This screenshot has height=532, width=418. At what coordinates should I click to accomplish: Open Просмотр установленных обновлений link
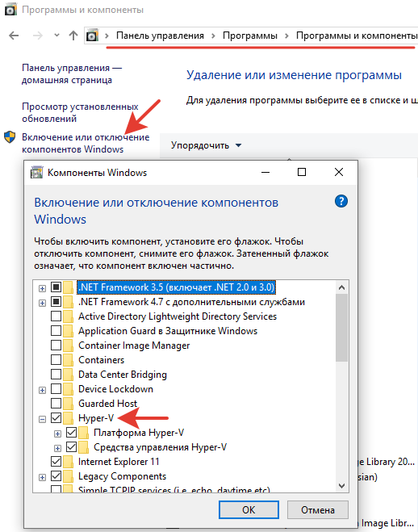(x=80, y=113)
